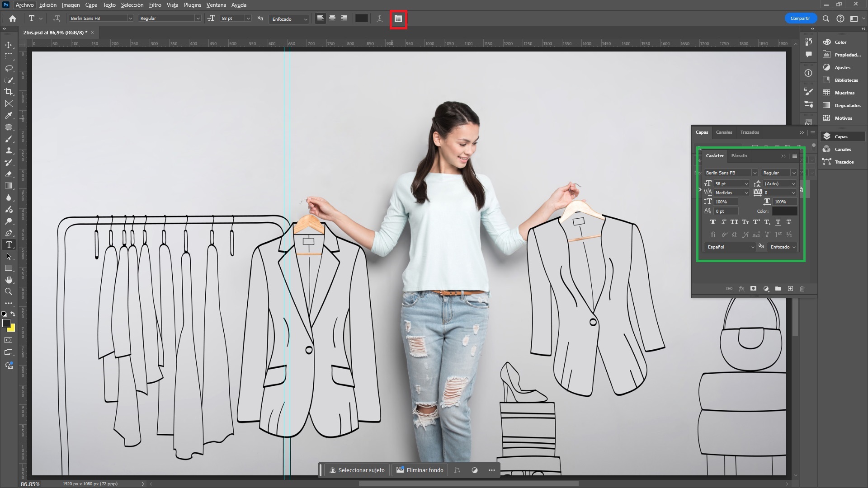Select the Brush tool
The height and width of the screenshot is (488, 868).
click(9, 139)
